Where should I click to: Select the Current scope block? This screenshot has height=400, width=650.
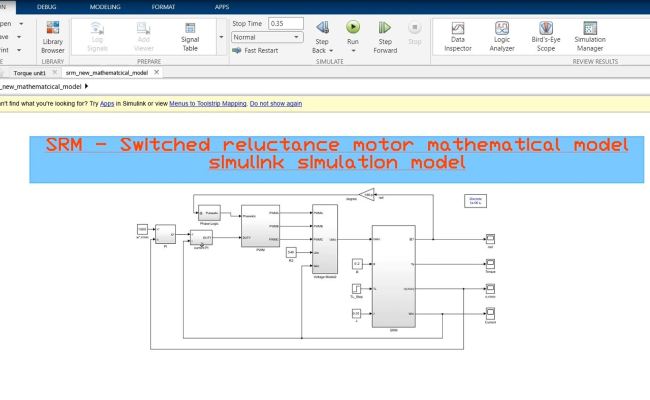[490, 313]
